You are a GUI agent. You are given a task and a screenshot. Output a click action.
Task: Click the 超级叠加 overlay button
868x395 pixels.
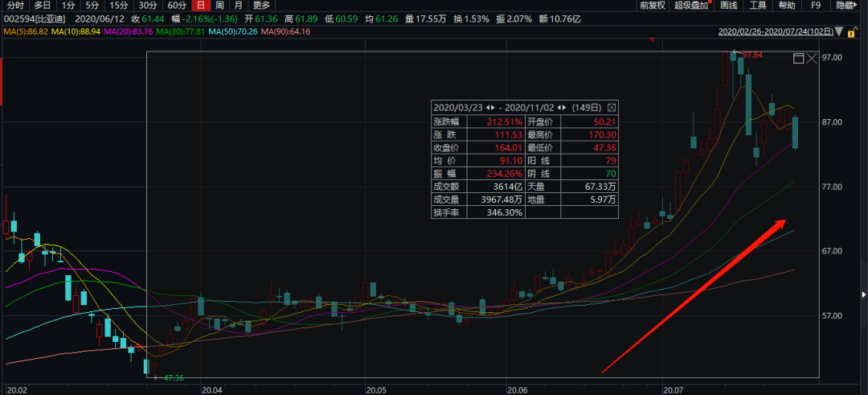pyautogui.click(x=692, y=6)
